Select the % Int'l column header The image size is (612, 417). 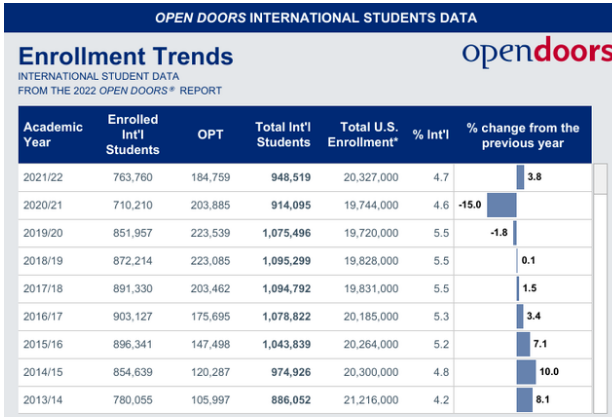432,135
